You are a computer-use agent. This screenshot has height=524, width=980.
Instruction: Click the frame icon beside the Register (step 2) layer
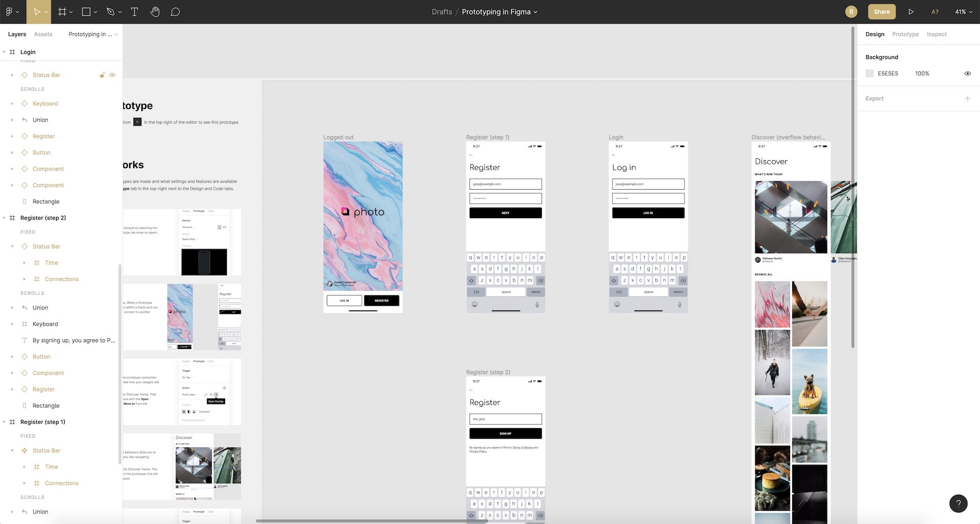12,218
